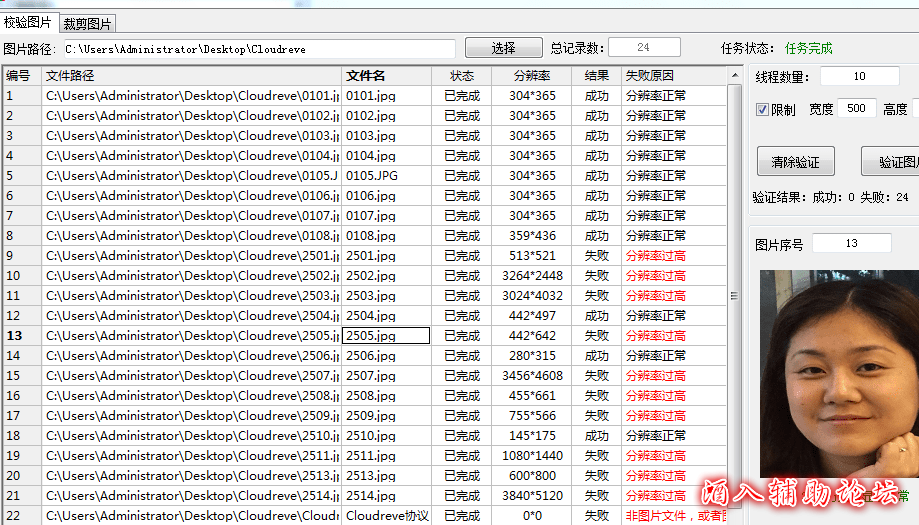
Task: Select file name cell 0107.jpg
Action: pyautogui.click(x=386, y=216)
